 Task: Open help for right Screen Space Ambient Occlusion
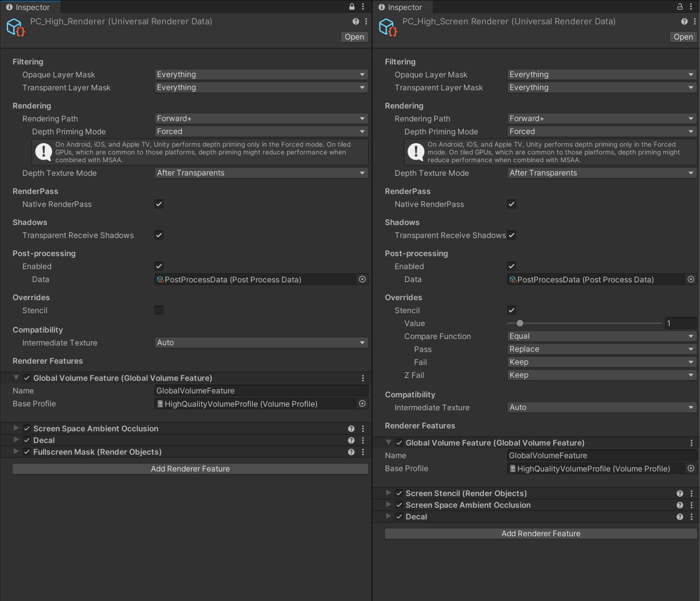tap(680, 505)
